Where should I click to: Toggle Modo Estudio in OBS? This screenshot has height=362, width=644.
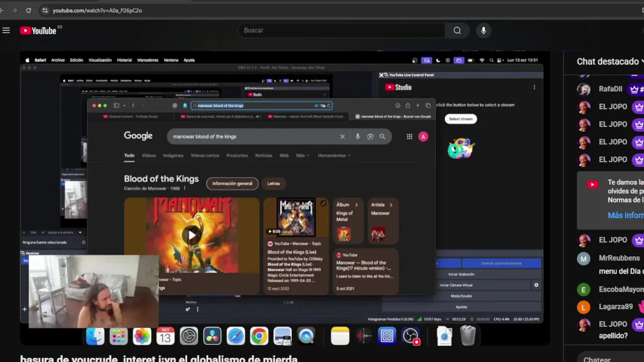(461, 296)
